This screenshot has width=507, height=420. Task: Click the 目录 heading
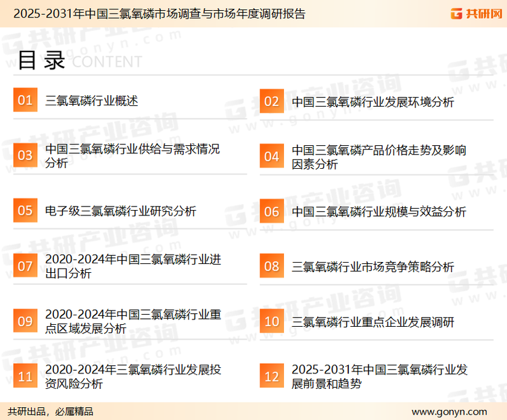pyautogui.click(x=41, y=60)
